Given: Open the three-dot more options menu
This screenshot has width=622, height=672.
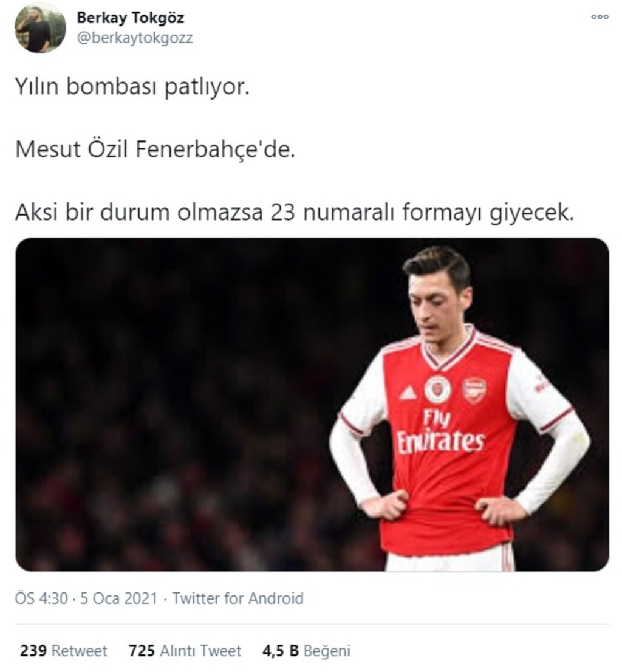Looking at the screenshot, I should coord(600,17).
